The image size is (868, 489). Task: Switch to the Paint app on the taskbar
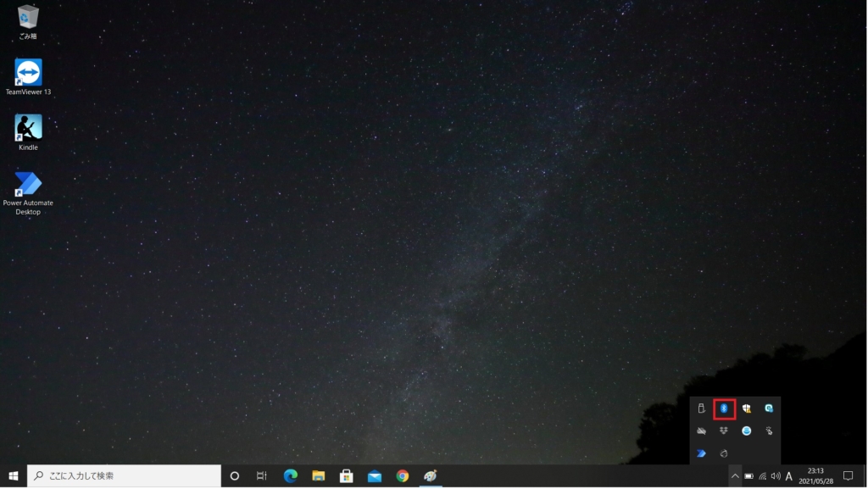click(431, 476)
